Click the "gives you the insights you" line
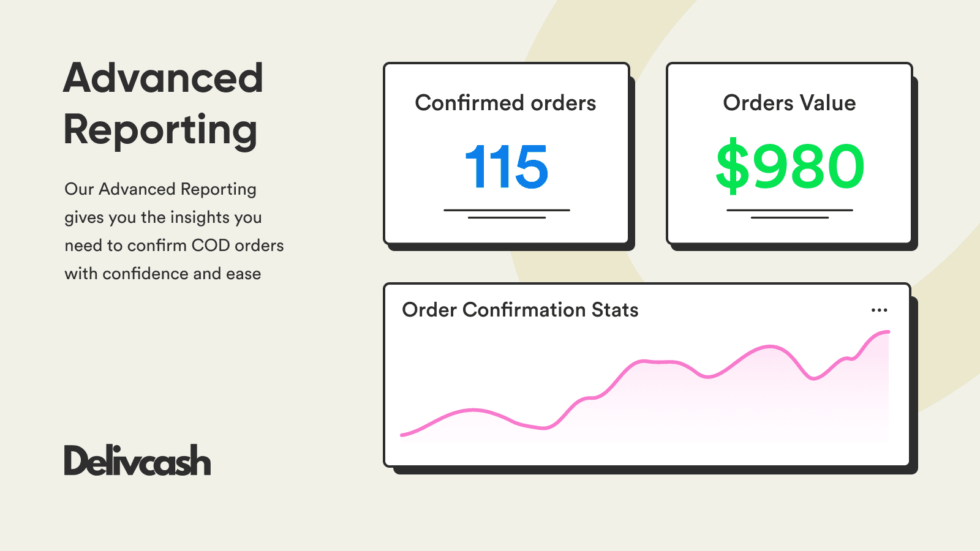Screen dimensions: 980x551 pos(163,217)
